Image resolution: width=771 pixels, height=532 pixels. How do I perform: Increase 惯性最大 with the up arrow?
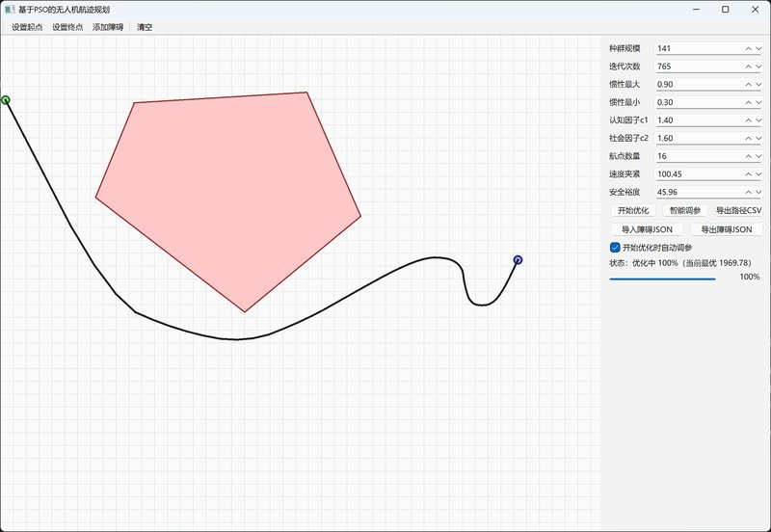point(748,85)
